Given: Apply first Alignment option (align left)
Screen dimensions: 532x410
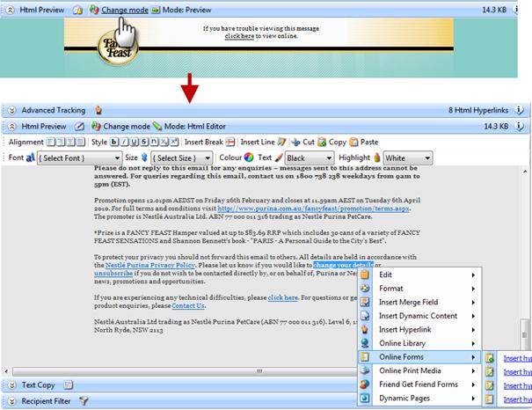Looking at the screenshot, I should tap(51, 142).
